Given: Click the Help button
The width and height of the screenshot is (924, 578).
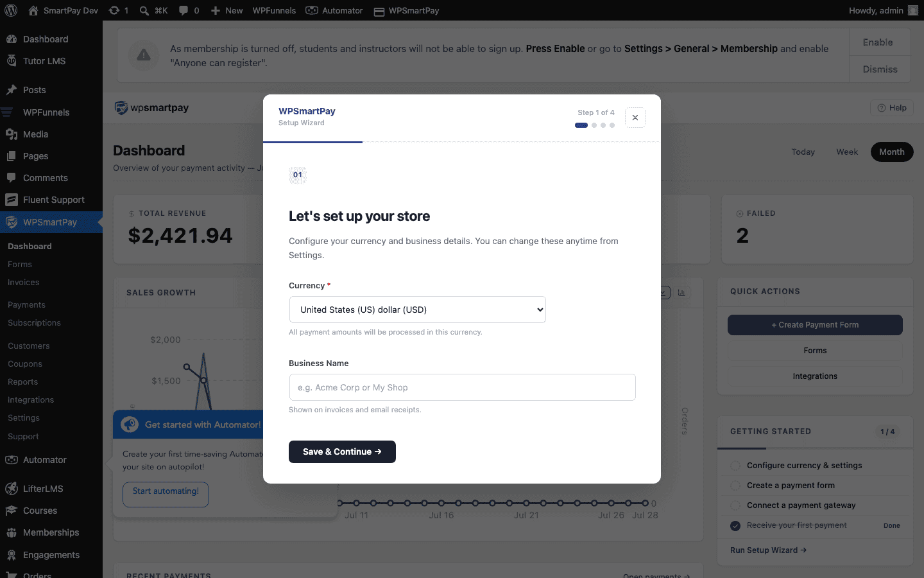Looking at the screenshot, I should click(x=892, y=108).
